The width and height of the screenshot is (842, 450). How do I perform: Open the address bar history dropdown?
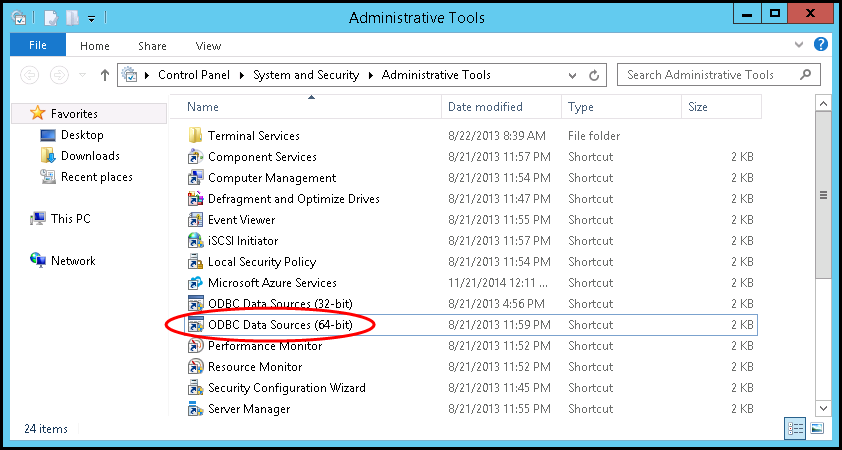click(x=572, y=75)
